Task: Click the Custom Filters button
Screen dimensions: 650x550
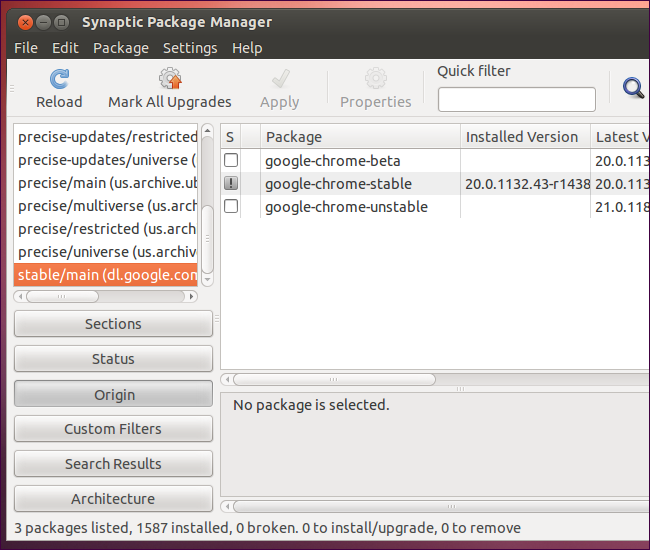Action: click(113, 429)
